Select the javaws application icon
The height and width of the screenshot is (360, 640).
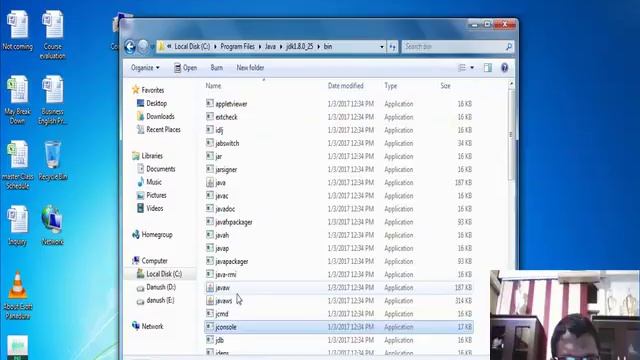coord(210,300)
